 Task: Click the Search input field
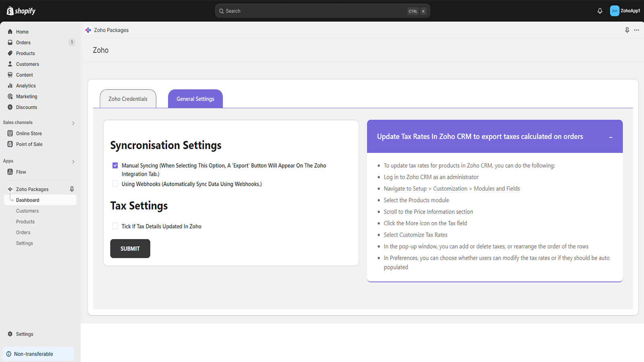[314, 11]
